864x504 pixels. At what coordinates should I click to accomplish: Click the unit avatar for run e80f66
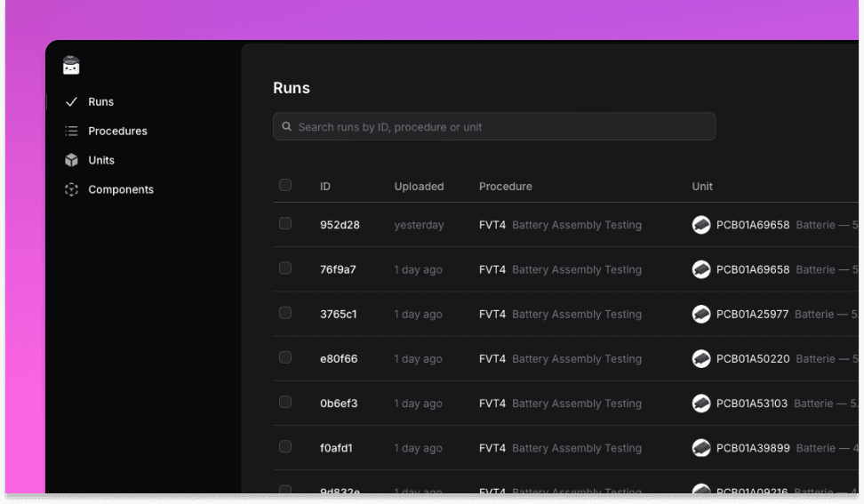(701, 358)
